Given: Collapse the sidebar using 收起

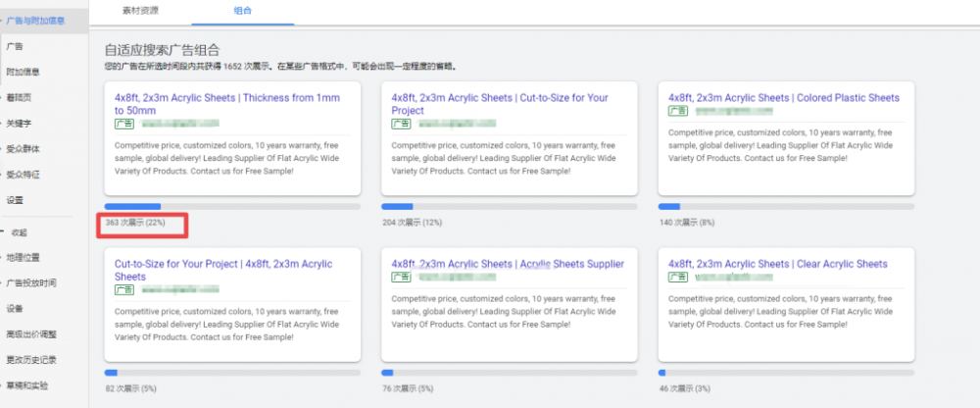Looking at the screenshot, I should [x=19, y=232].
